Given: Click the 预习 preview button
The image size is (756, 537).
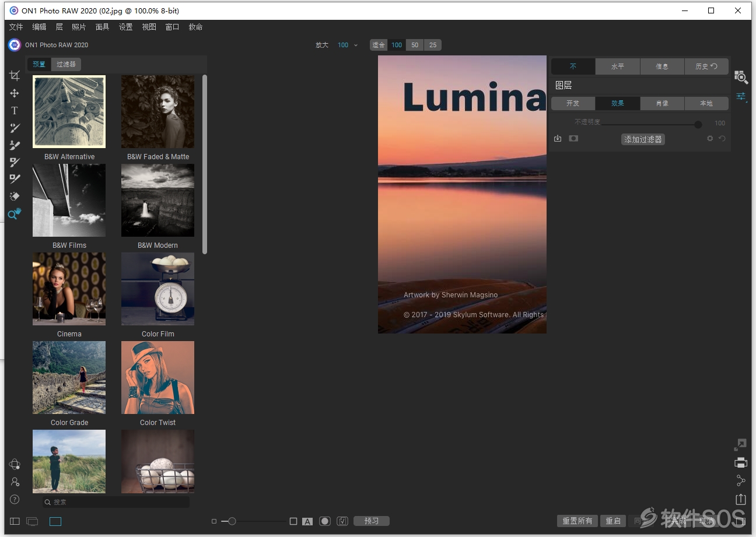Looking at the screenshot, I should click(372, 521).
